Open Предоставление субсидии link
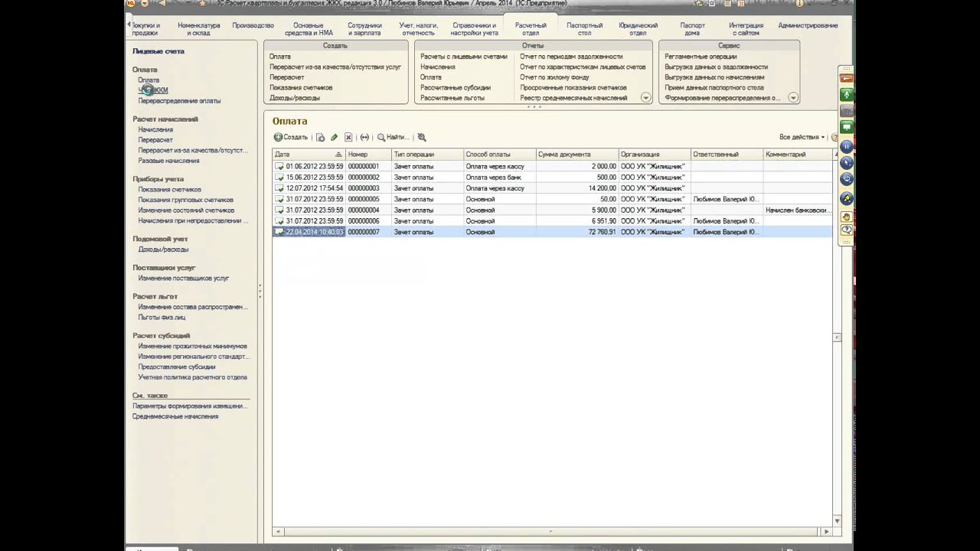Viewport: 980px width, 551px height. (177, 367)
